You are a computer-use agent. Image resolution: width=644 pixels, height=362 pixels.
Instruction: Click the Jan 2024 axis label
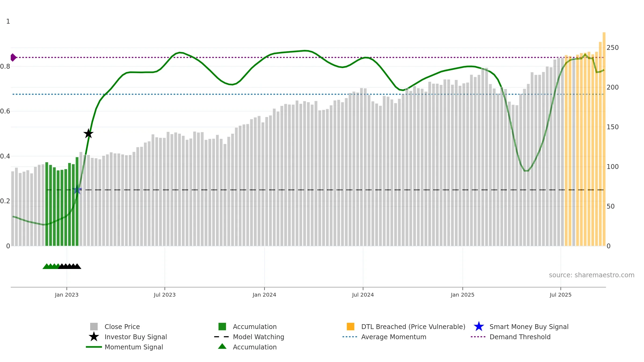coord(264,295)
